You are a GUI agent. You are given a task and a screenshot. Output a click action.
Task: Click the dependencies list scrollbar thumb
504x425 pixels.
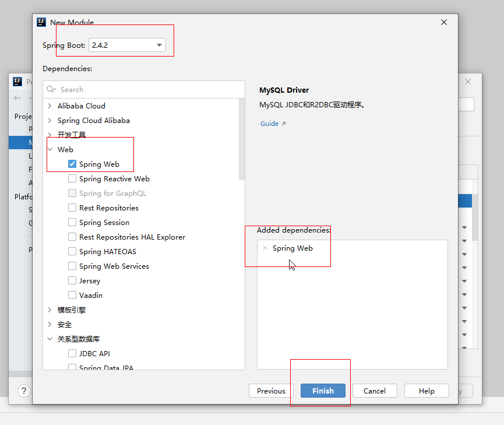[x=242, y=139]
